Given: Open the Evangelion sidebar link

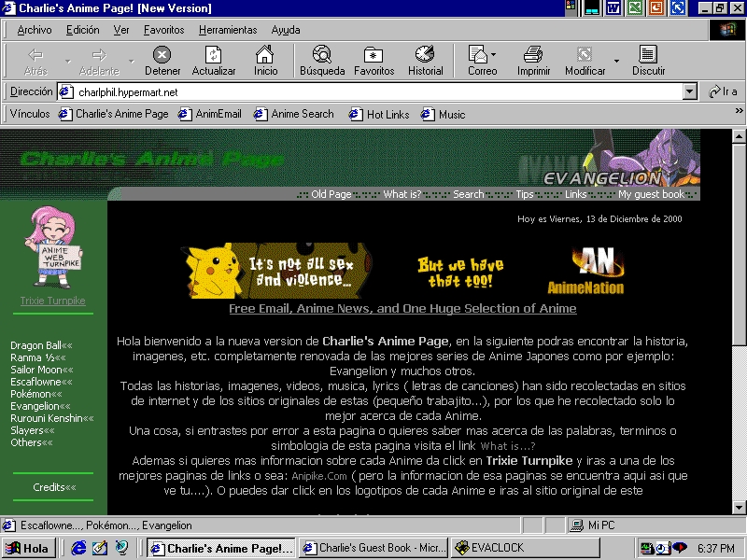Looking at the screenshot, I should coord(35,406).
